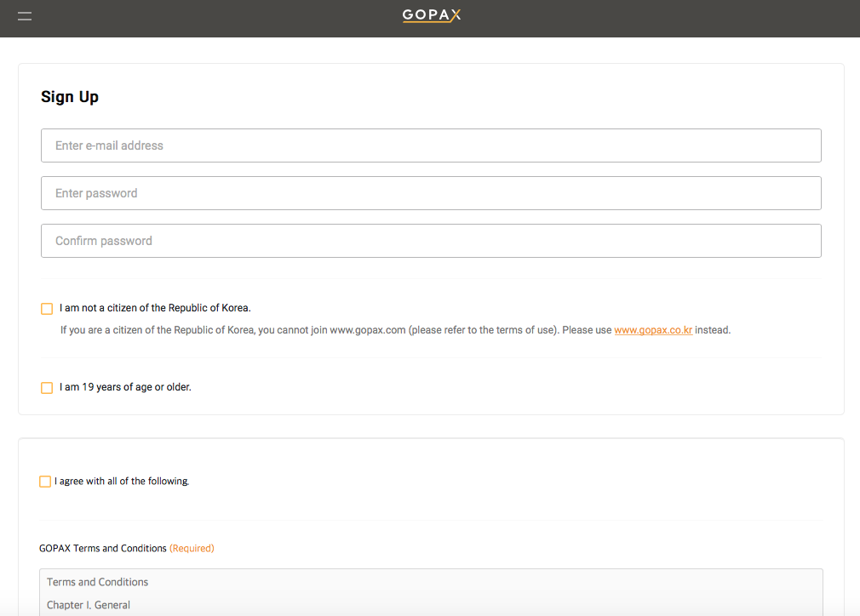Tick the 19 years or older checkbox
Viewport: 860px width, 616px height.
pos(47,388)
